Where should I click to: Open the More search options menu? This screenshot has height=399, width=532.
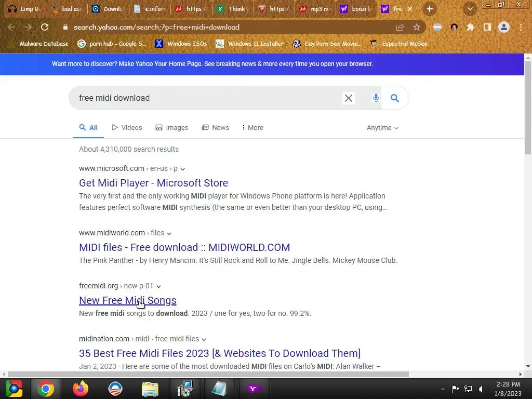coord(253,128)
